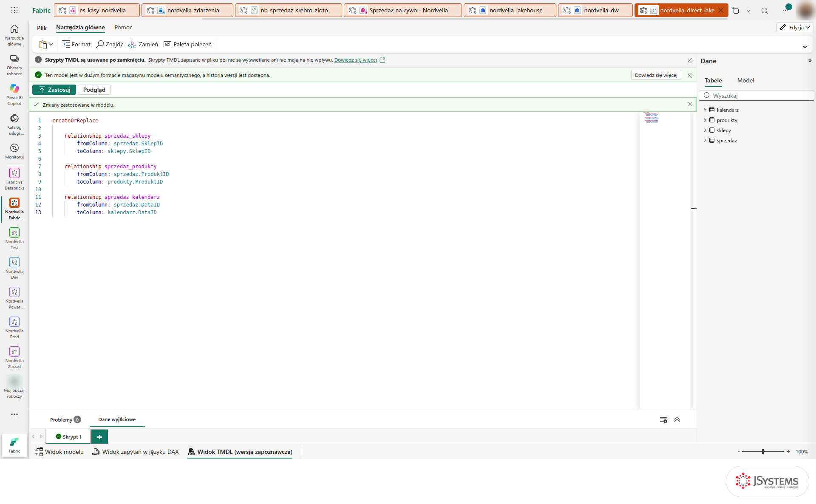Close the nordvella_direct_lake tab
The height and width of the screenshot is (504, 816).
point(721,10)
